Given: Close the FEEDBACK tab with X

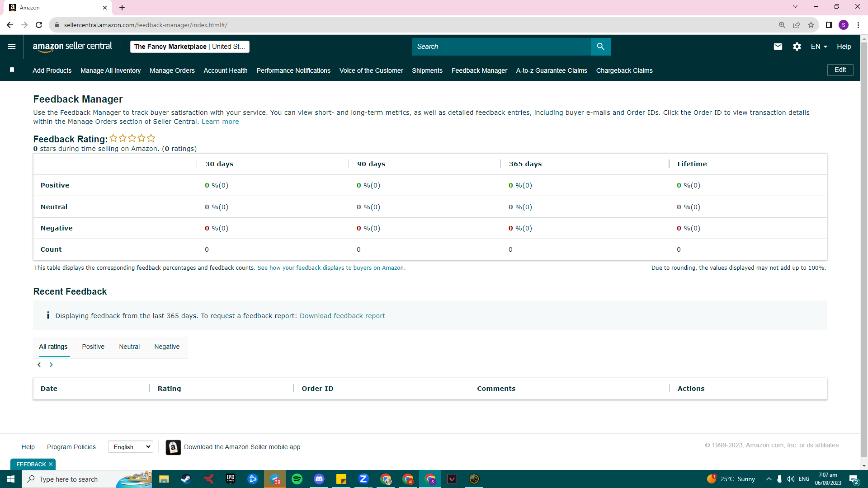Looking at the screenshot, I should pyautogui.click(x=51, y=464).
